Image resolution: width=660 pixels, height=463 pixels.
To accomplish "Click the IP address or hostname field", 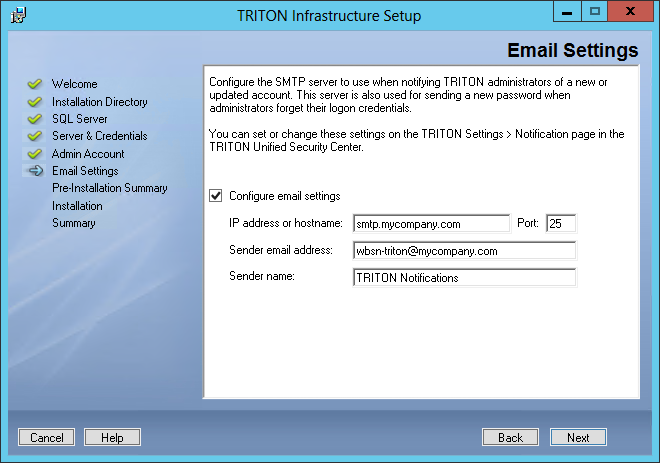I will click(431, 224).
